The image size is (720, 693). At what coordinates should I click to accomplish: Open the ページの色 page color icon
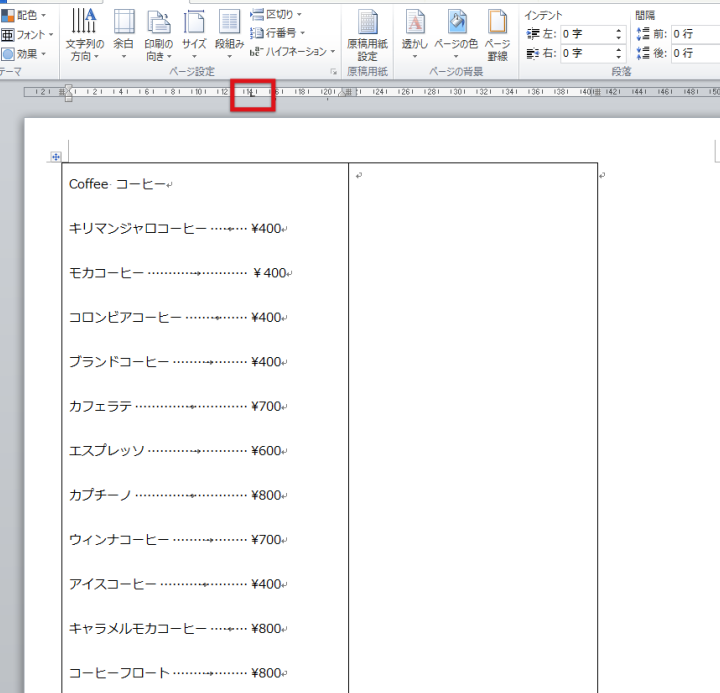point(457,21)
